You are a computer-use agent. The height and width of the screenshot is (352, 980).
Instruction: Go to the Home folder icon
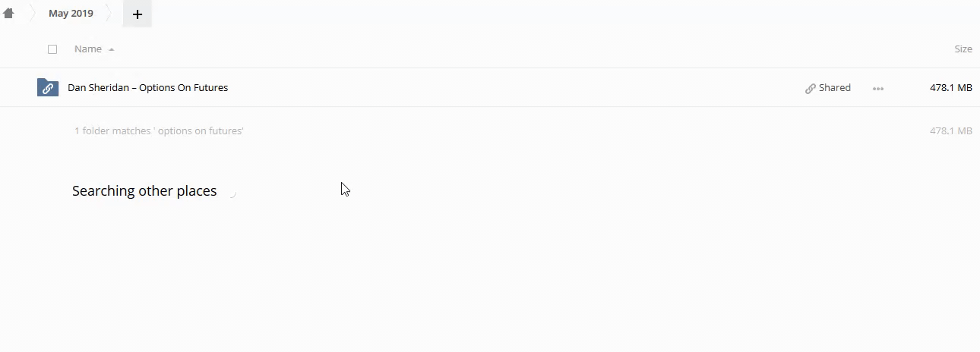point(9,13)
